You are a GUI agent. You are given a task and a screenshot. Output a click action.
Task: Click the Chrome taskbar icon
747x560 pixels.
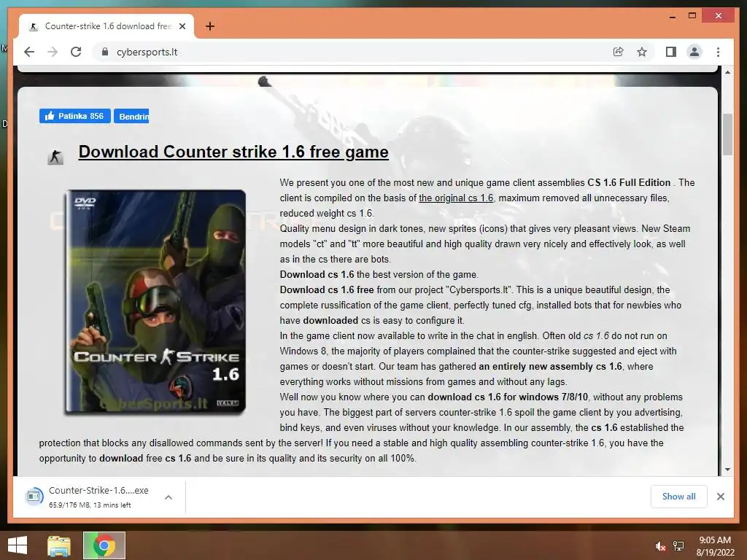[x=104, y=545]
